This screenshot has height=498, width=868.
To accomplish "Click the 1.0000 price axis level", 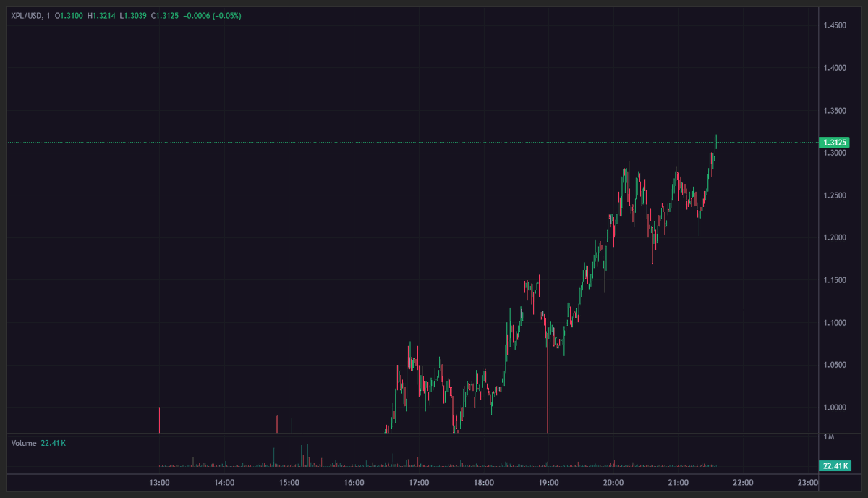I will (834, 409).
